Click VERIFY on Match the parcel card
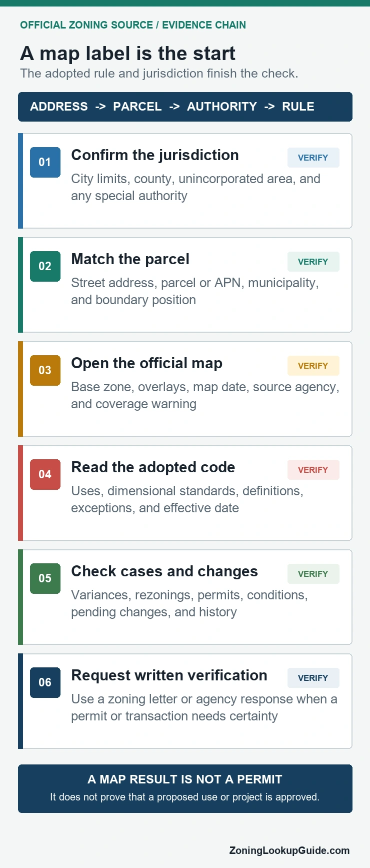The height and width of the screenshot is (868, 370). 313,262
